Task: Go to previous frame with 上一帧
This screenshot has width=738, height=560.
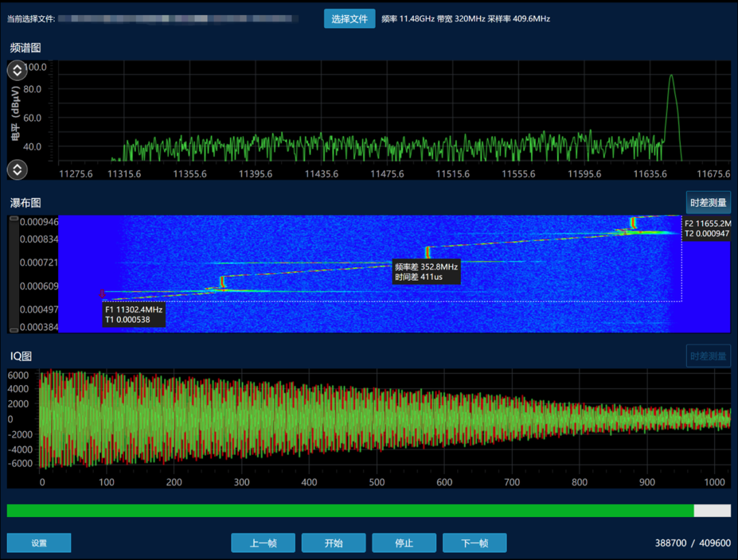Action: pos(263,543)
